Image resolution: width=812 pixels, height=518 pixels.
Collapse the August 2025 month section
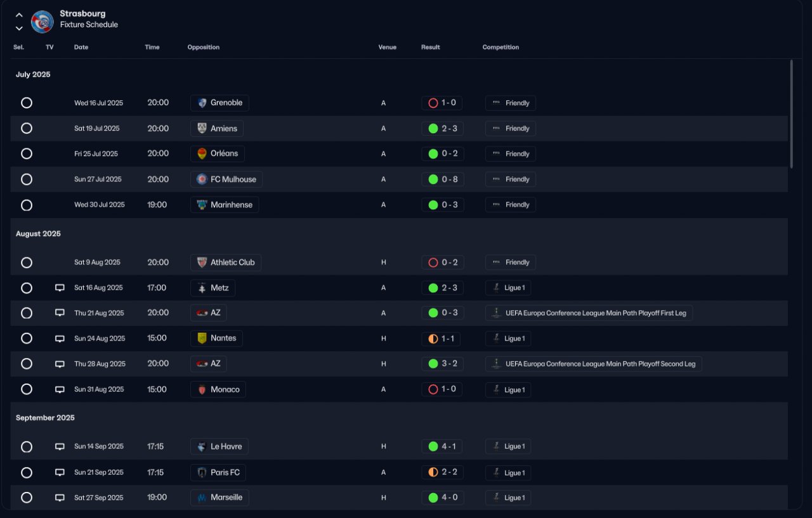click(x=38, y=234)
